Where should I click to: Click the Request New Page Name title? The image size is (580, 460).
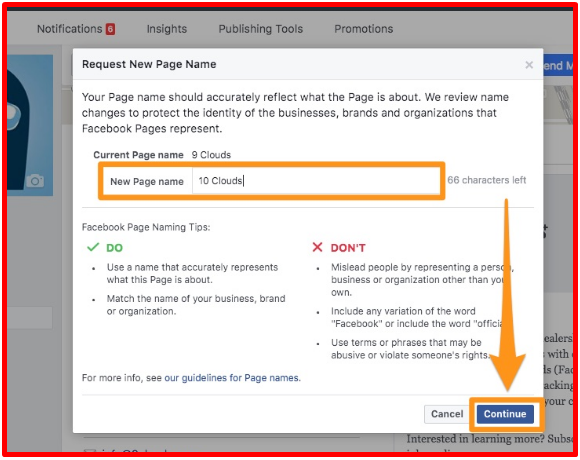click(x=149, y=64)
